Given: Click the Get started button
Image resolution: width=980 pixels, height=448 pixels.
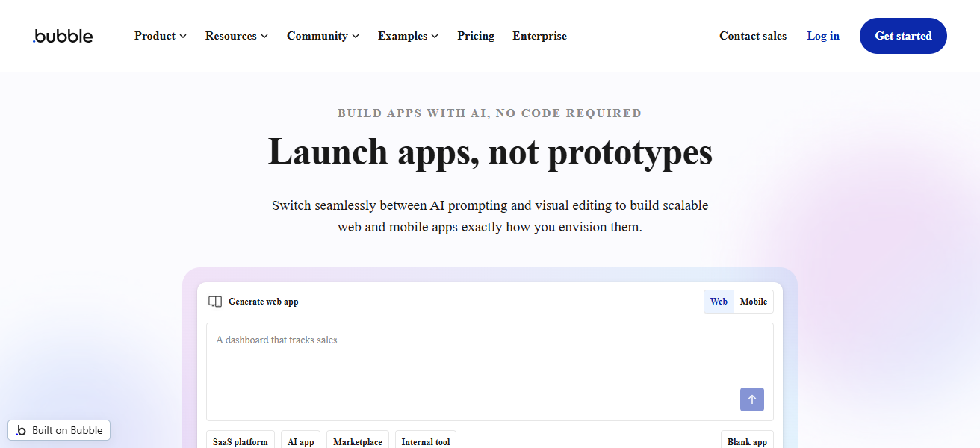Looking at the screenshot, I should click(x=903, y=36).
